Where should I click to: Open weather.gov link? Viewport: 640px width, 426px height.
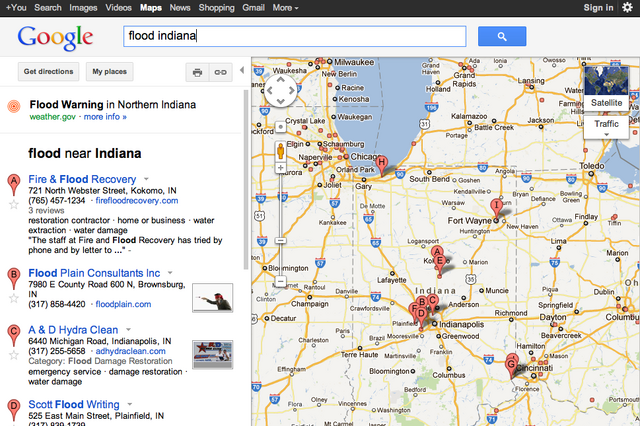click(53, 117)
